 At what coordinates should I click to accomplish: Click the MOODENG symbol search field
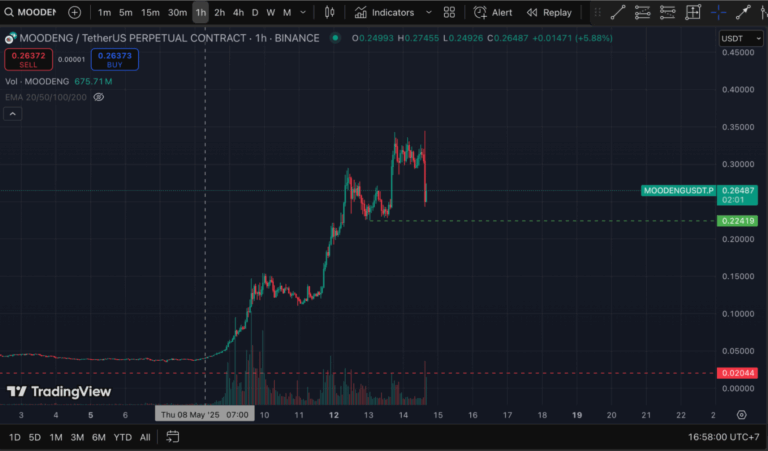coord(36,12)
